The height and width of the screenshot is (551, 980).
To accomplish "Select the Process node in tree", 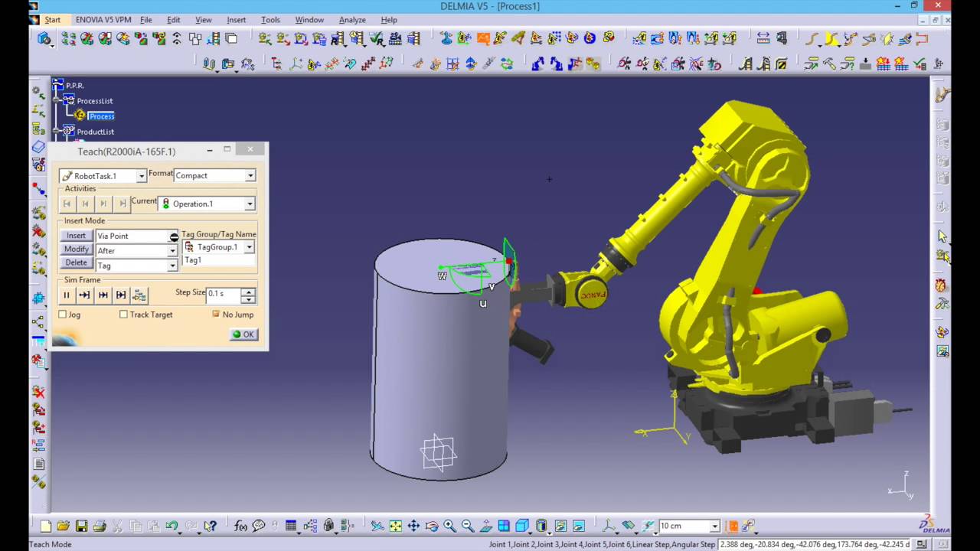I will (x=101, y=116).
